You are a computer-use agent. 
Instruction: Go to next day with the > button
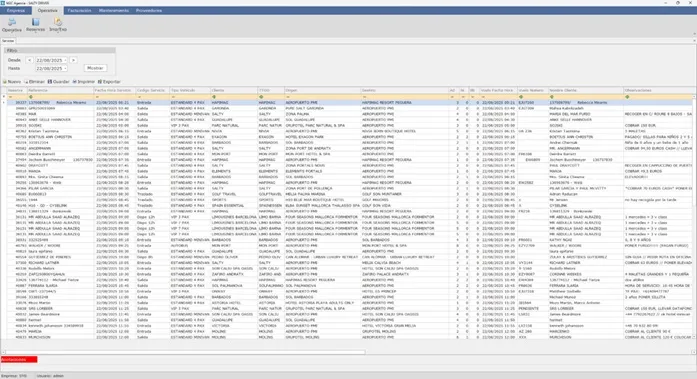73,60
